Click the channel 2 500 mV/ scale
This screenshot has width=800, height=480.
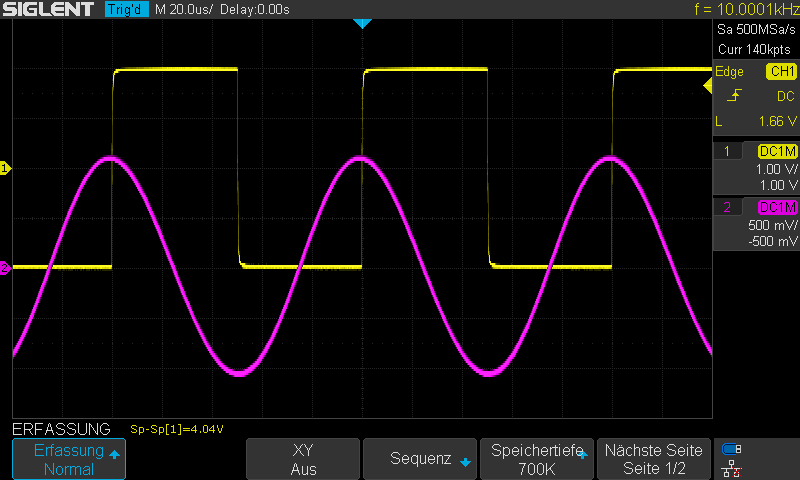(x=772, y=225)
